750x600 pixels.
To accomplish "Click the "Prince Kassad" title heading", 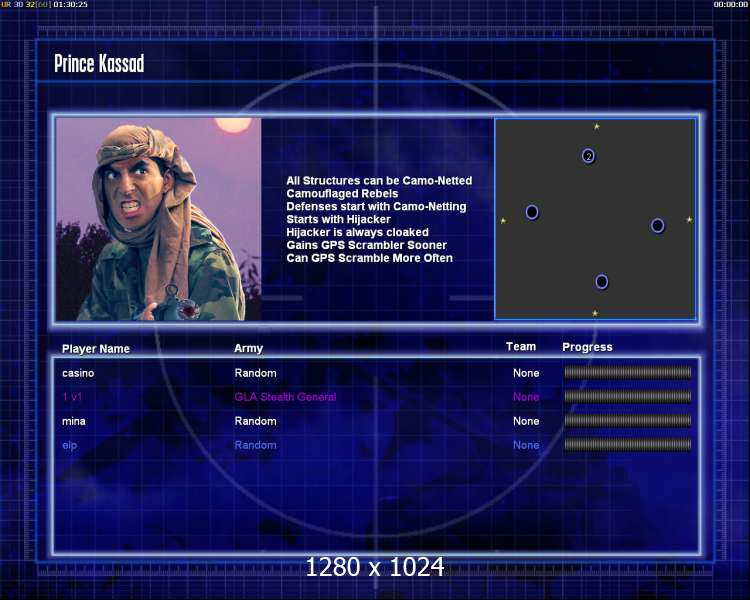I will coord(99,64).
